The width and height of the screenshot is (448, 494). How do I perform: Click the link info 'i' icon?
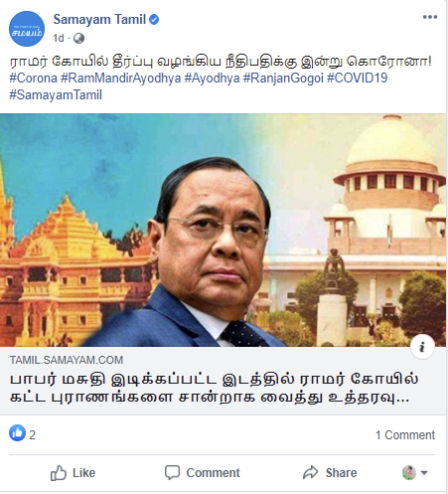(x=422, y=347)
